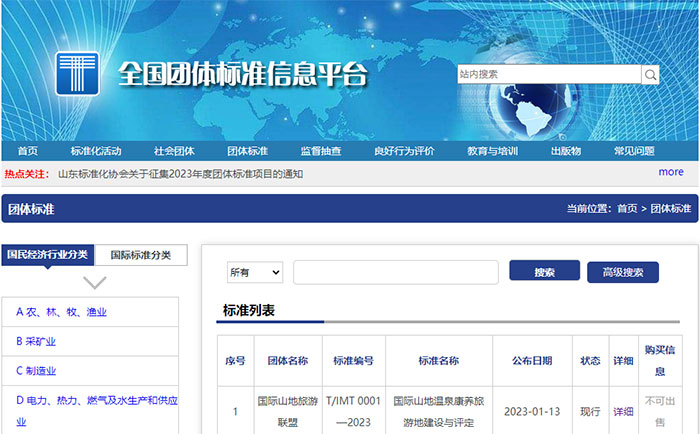
Task: Open the 社会团体 menu item
Action: click(x=174, y=151)
